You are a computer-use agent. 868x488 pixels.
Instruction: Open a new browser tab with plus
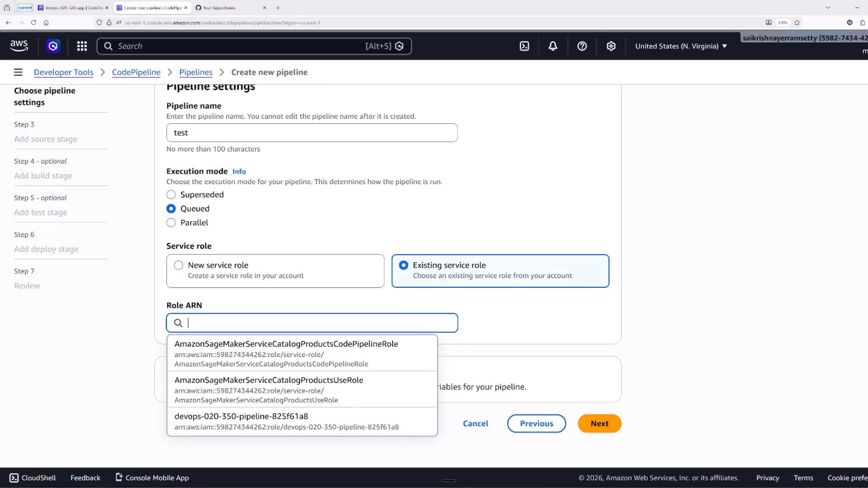pyautogui.click(x=278, y=8)
